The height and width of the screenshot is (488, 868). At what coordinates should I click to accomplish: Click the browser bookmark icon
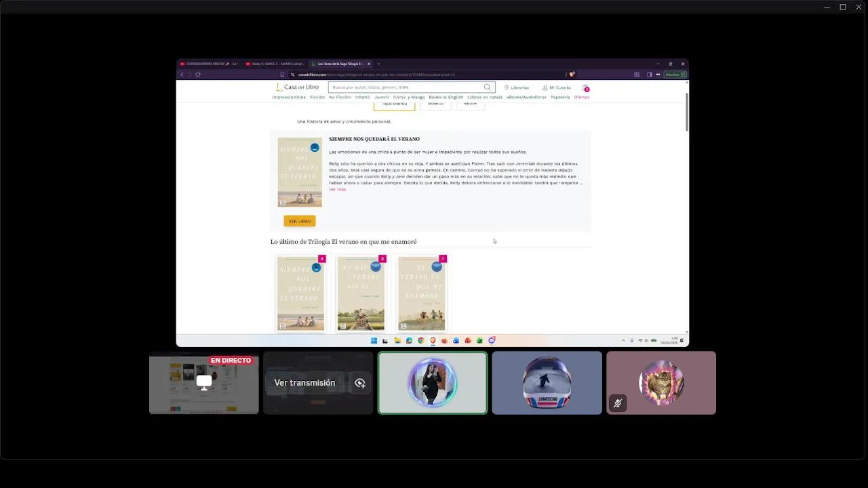pyautogui.click(x=282, y=75)
